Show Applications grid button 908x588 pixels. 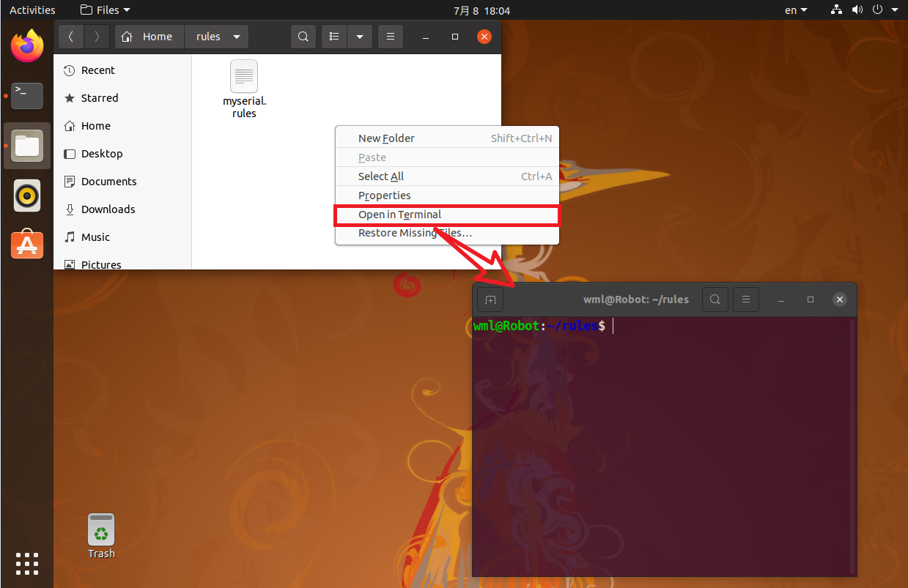(x=27, y=564)
